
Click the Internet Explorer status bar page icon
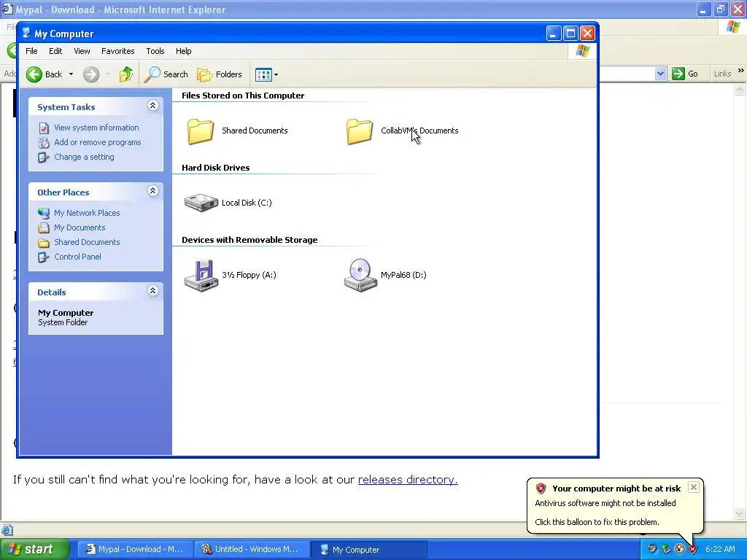click(7, 529)
